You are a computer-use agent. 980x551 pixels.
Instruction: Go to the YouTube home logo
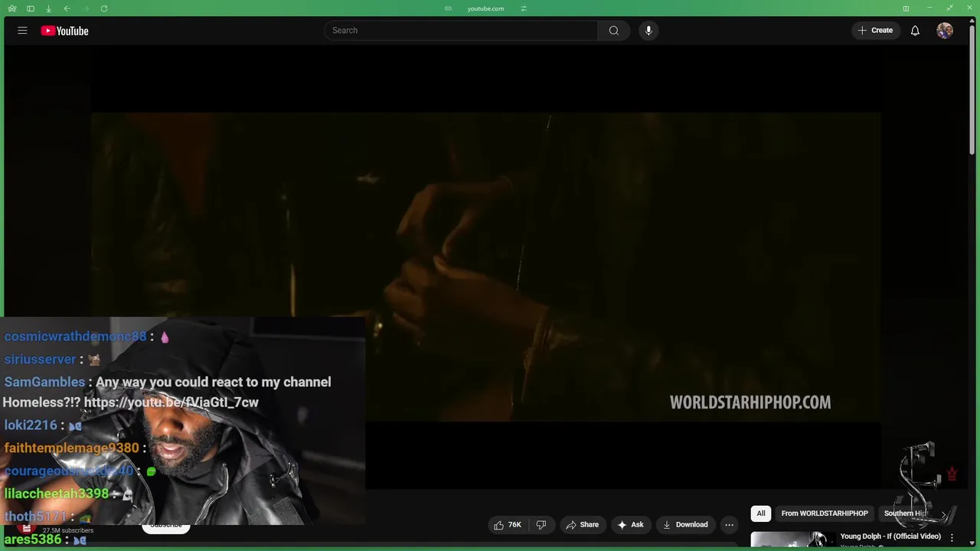tap(65, 31)
